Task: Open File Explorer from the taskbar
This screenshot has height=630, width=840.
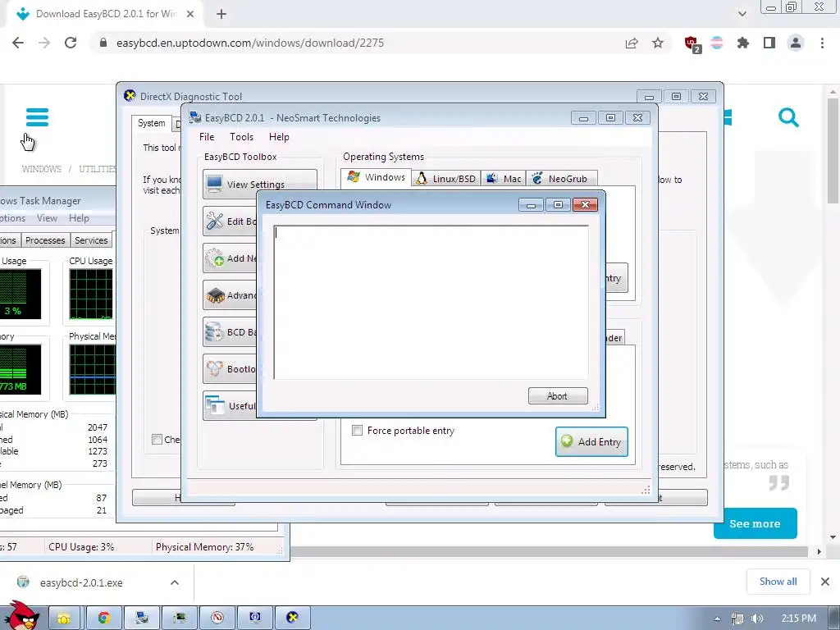Action: (64, 618)
